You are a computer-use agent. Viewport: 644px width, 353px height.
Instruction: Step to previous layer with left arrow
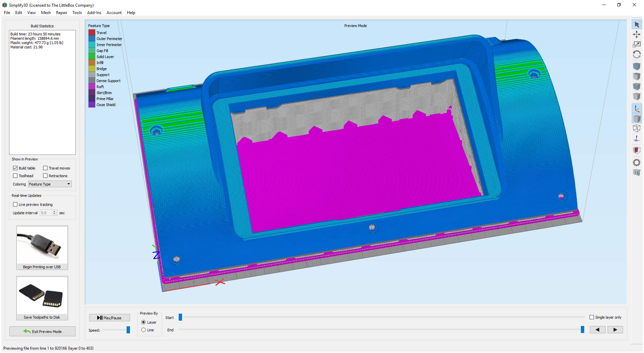tap(598, 330)
